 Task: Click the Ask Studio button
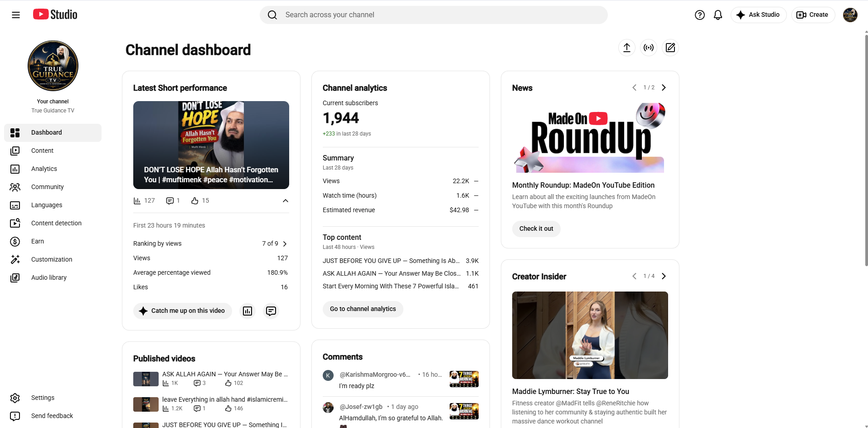pos(758,15)
